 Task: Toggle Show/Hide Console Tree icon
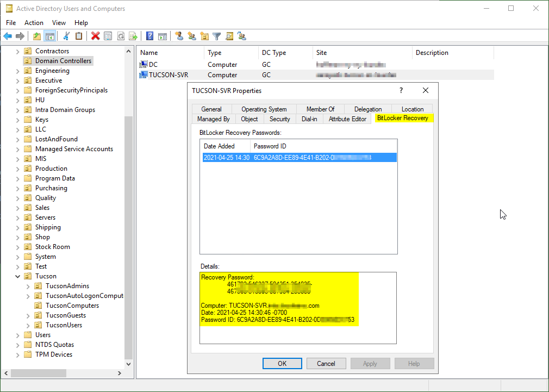tap(49, 36)
